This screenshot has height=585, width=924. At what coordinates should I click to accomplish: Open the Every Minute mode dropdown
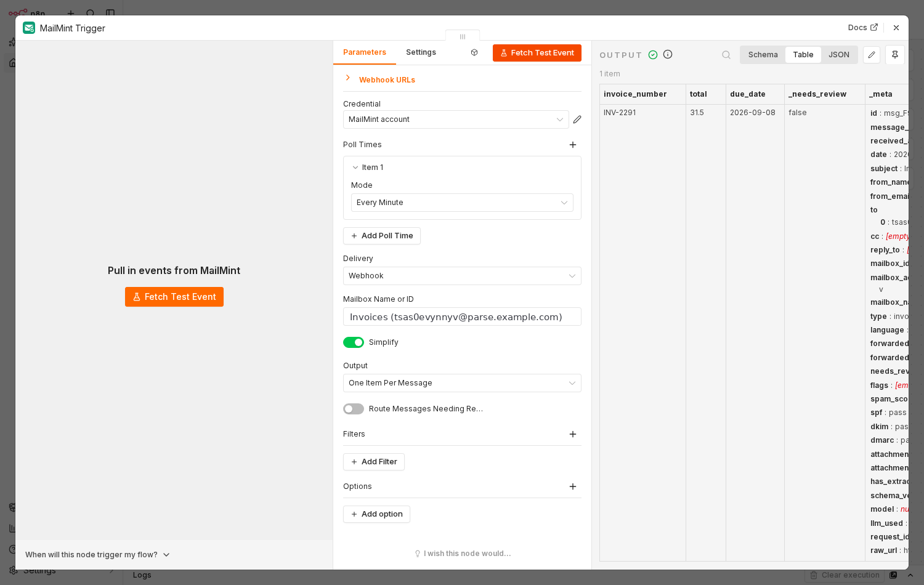(x=462, y=203)
